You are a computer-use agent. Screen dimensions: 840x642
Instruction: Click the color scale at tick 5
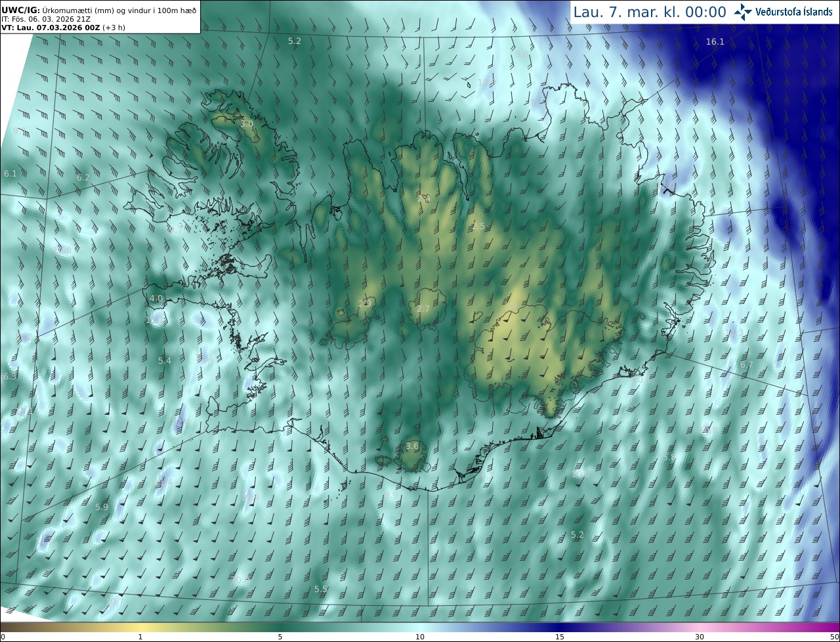[280, 637]
